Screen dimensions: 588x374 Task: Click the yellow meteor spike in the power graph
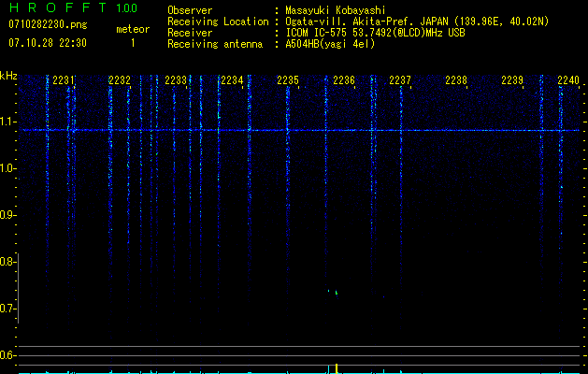click(337, 368)
